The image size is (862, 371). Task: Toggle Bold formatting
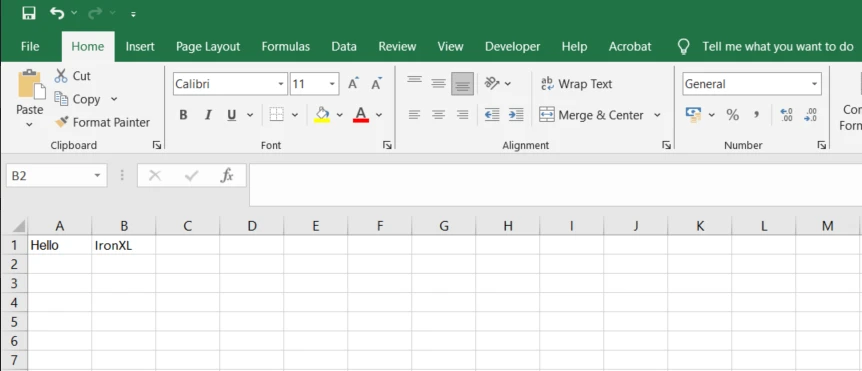(x=183, y=115)
